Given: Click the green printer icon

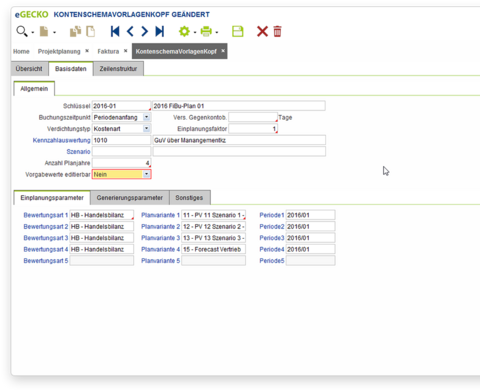Looking at the screenshot, I should tap(206, 31).
